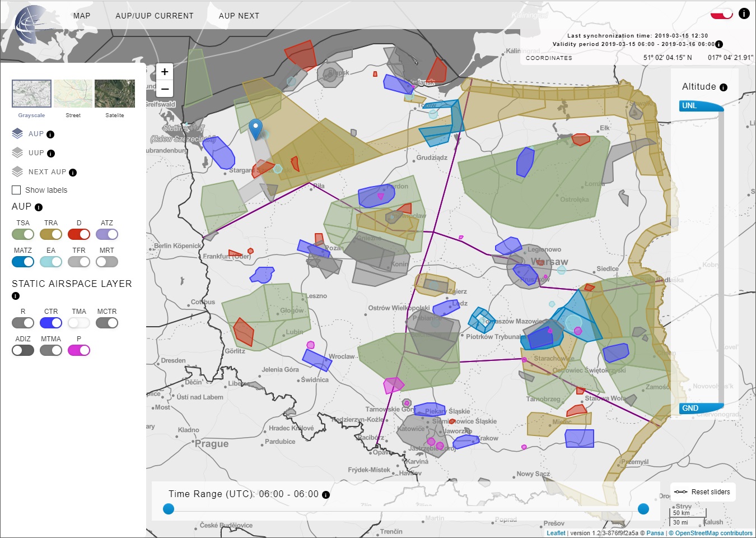Toggle the MCTR static layer switch
The height and width of the screenshot is (538, 756).
coord(107,323)
